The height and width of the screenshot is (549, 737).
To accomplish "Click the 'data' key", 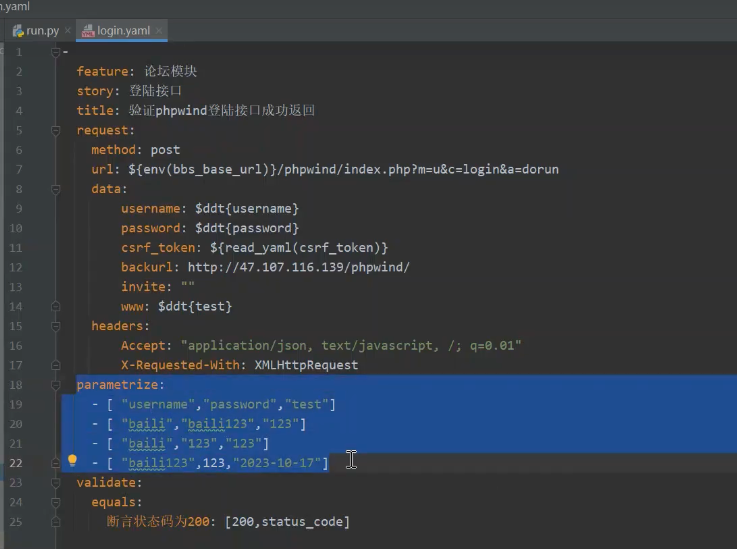I will (106, 189).
